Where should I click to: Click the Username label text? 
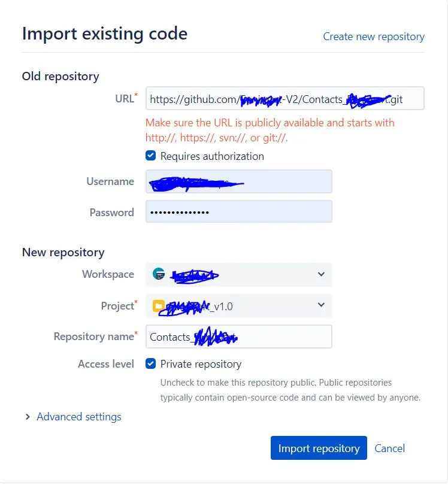pos(110,181)
